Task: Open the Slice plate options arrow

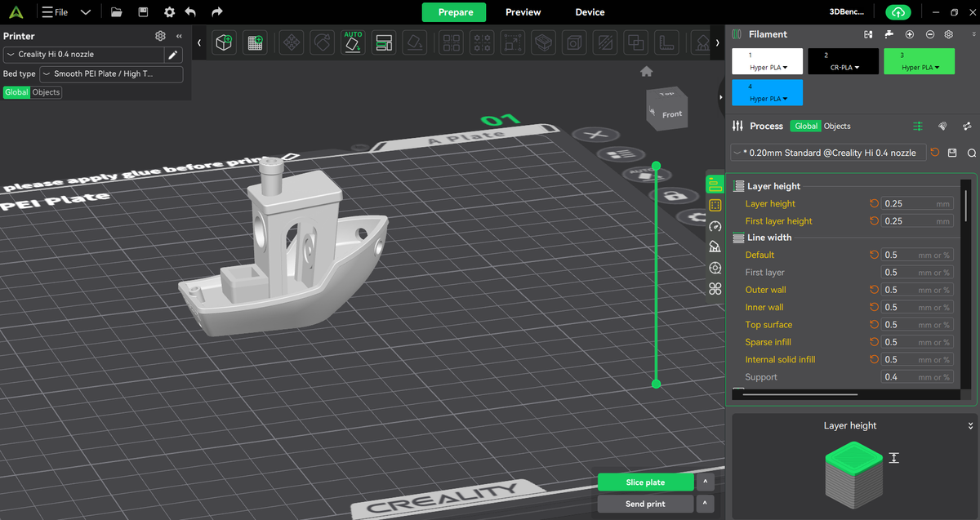Action: pos(704,482)
